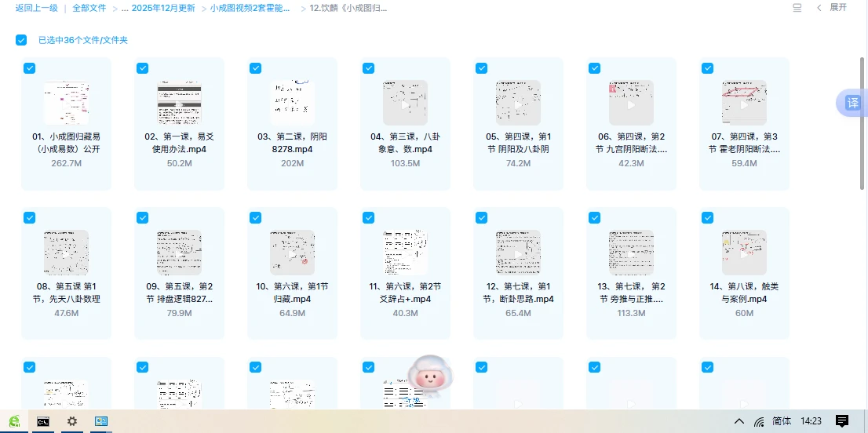Open the green browser icon in taskbar
The image size is (868, 433).
[x=16, y=421]
